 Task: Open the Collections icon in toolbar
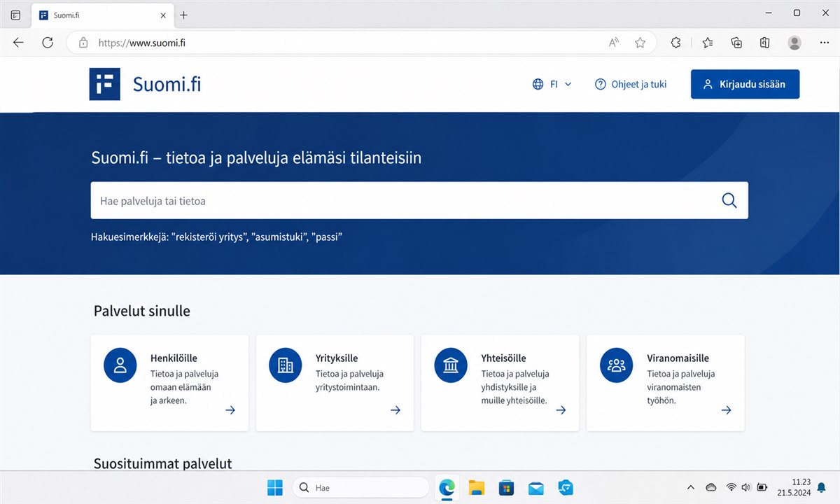[736, 43]
